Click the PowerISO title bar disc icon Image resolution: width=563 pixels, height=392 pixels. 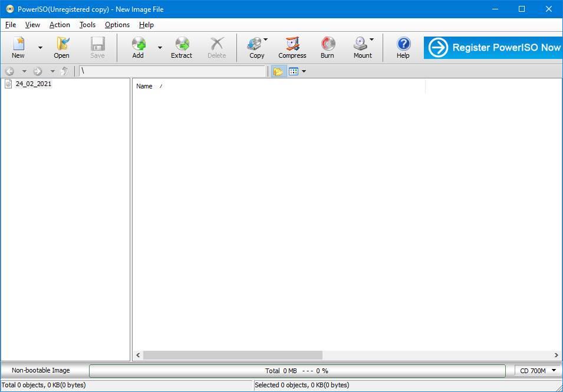click(9, 9)
